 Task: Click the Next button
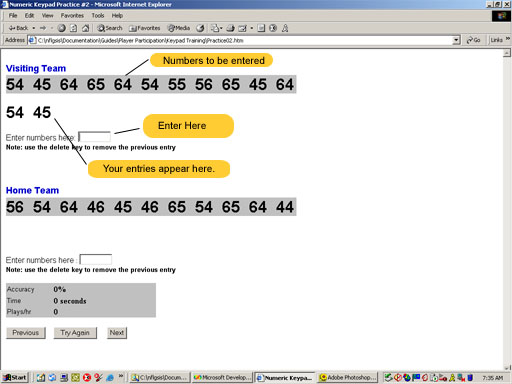[117, 333]
